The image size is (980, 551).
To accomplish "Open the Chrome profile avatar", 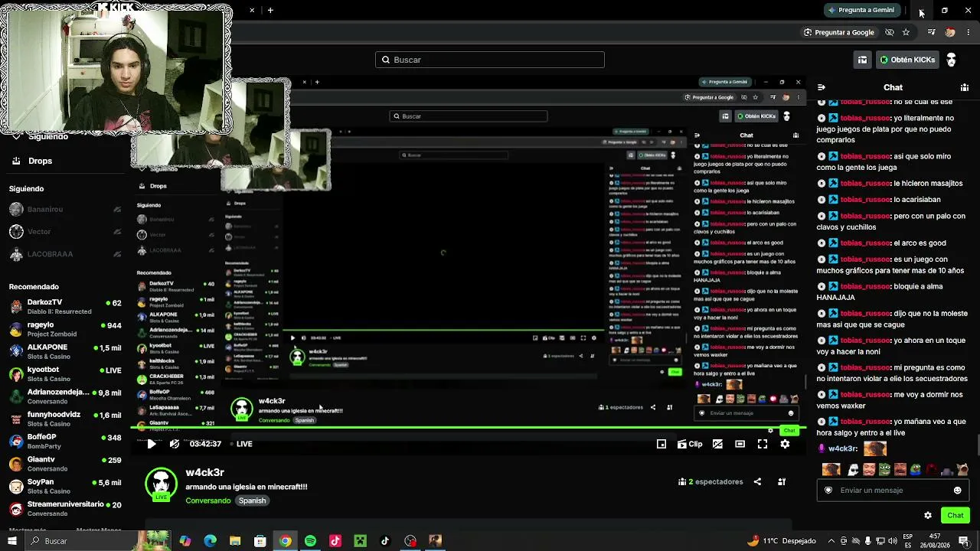I will coord(950,32).
